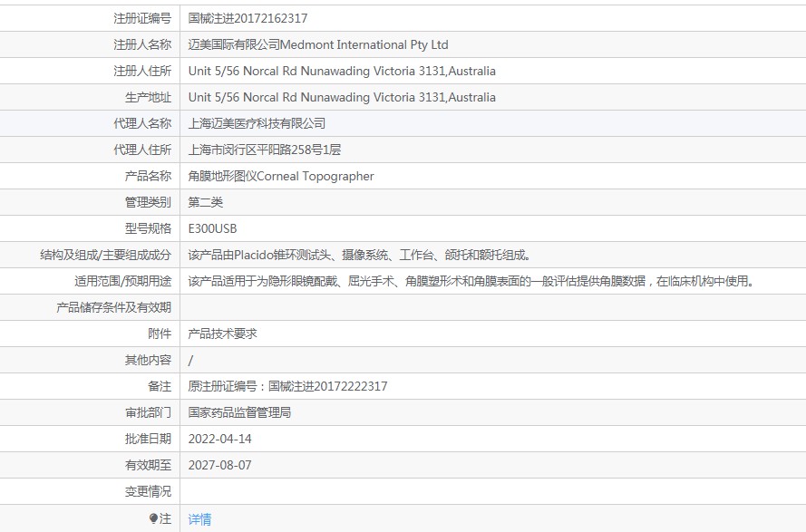Select registrant name Medmont International Pty Ltd
The height and width of the screenshot is (532, 806).
tap(364, 44)
